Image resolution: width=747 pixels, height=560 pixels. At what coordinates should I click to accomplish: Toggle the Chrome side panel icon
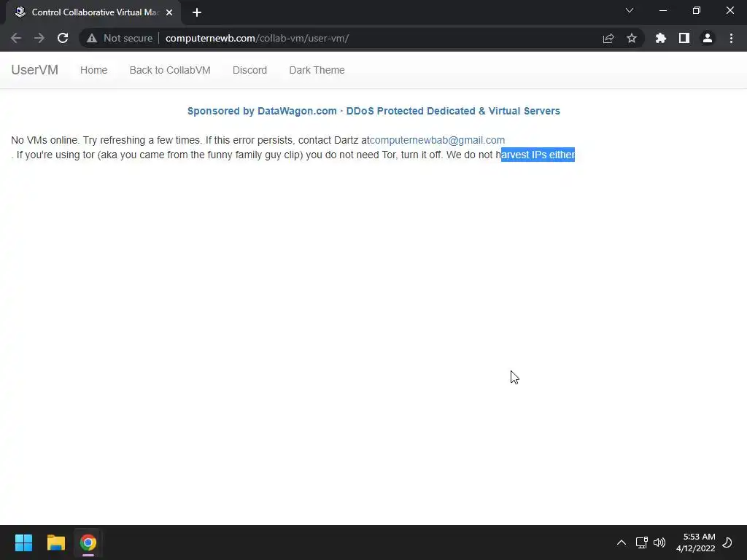684,38
